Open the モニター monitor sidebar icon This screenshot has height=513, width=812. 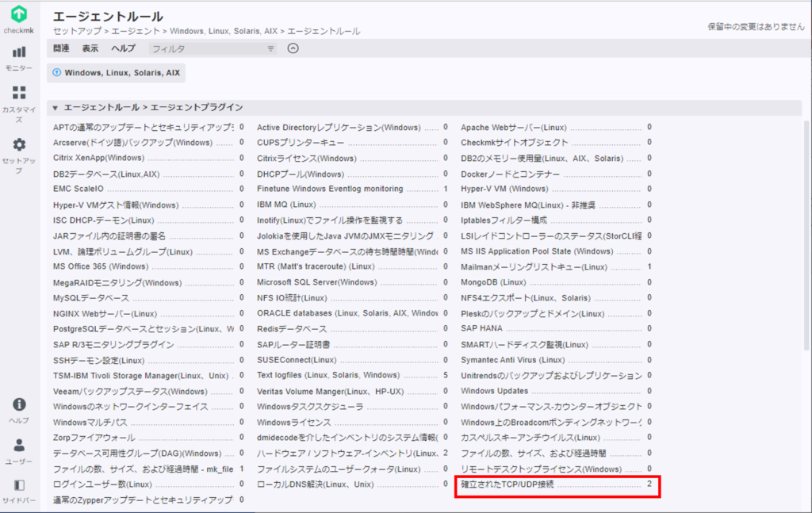(x=19, y=52)
